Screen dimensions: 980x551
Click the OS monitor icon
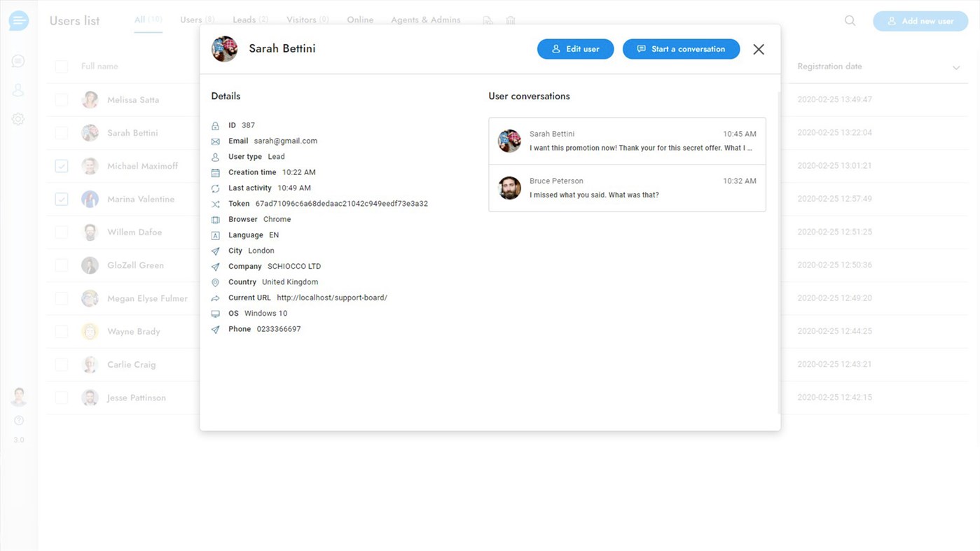(x=215, y=314)
